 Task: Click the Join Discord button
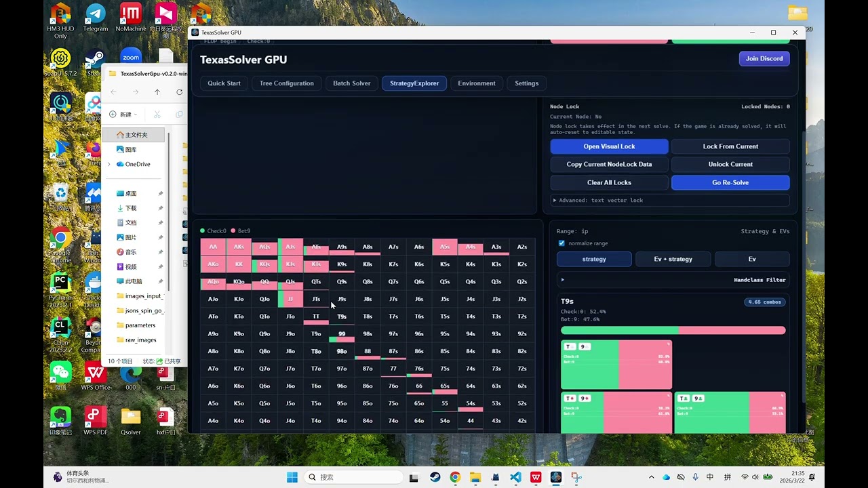pos(764,58)
